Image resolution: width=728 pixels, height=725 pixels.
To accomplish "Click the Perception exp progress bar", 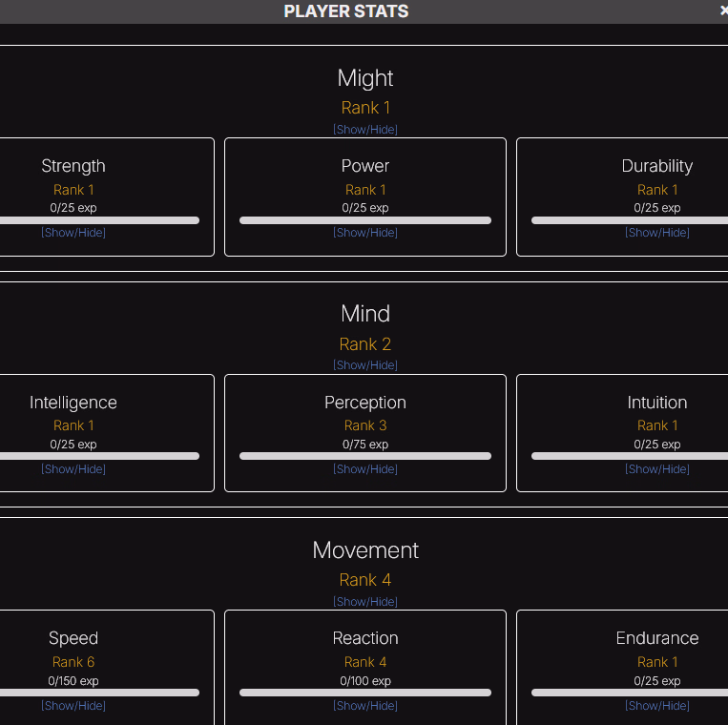I will pyautogui.click(x=365, y=456).
